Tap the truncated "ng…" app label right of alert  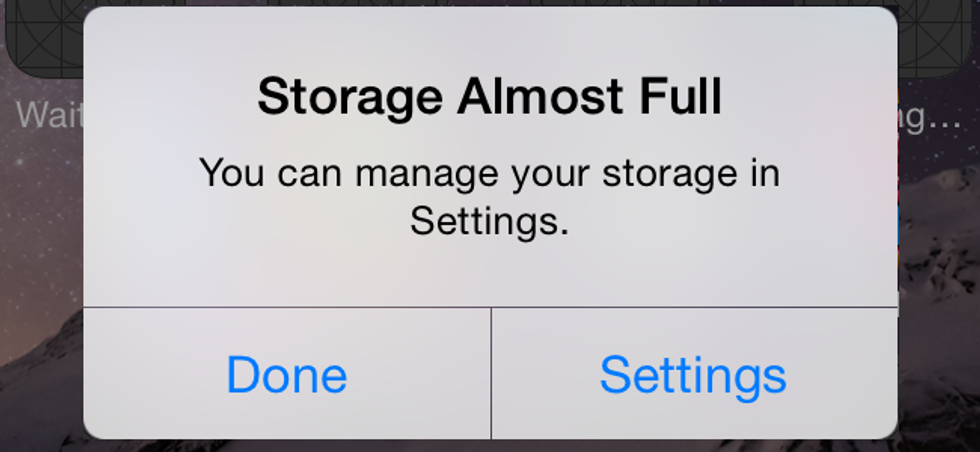930,118
